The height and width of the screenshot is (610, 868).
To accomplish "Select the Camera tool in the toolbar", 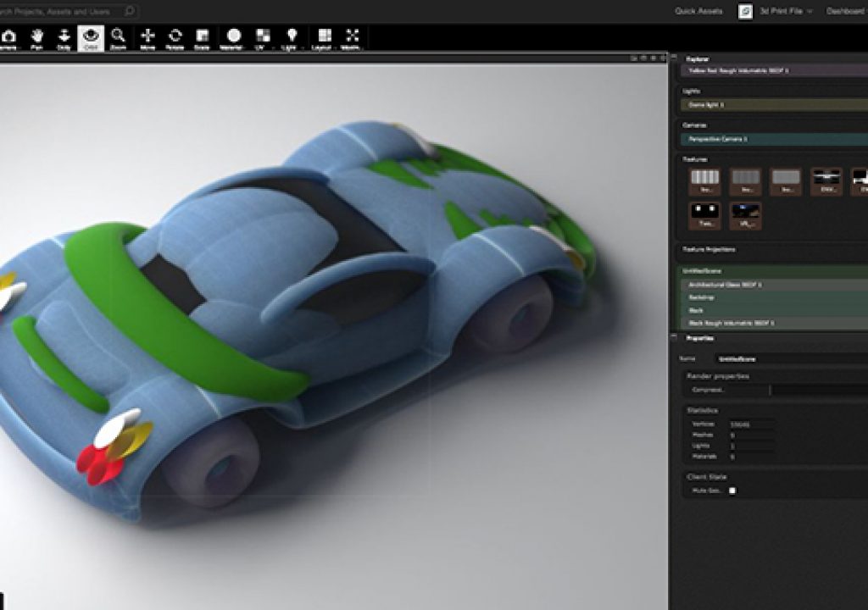I will click(x=8, y=39).
